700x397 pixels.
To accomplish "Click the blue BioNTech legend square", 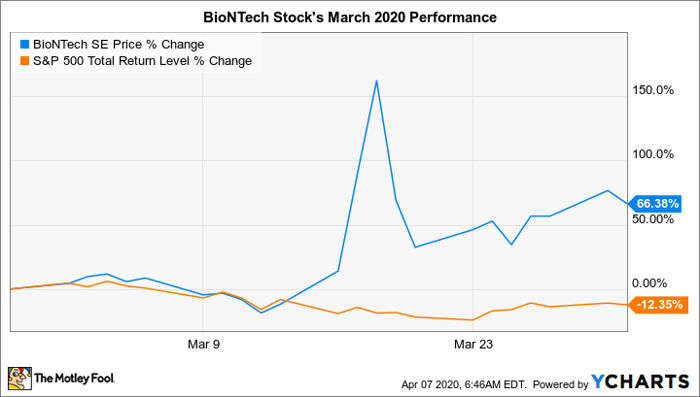I will pos(25,45).
